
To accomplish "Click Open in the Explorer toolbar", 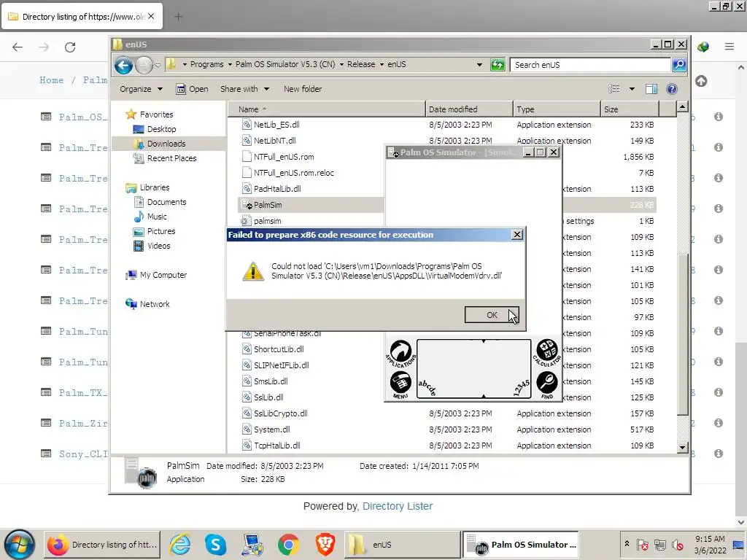I will pyautogui.click(x=192, y=89).
